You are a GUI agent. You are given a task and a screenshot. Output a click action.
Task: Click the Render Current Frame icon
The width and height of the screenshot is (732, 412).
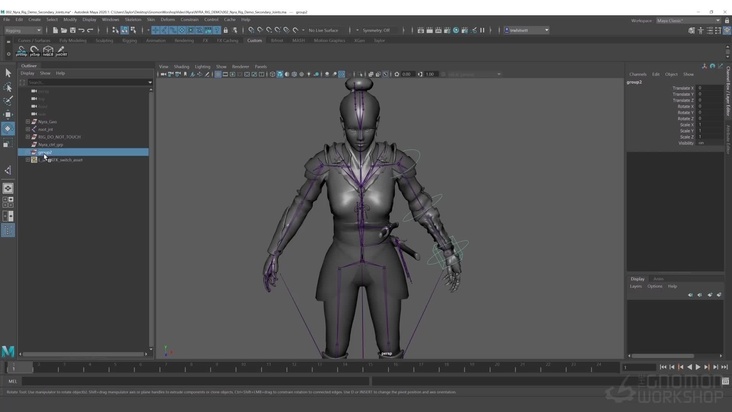429,30
